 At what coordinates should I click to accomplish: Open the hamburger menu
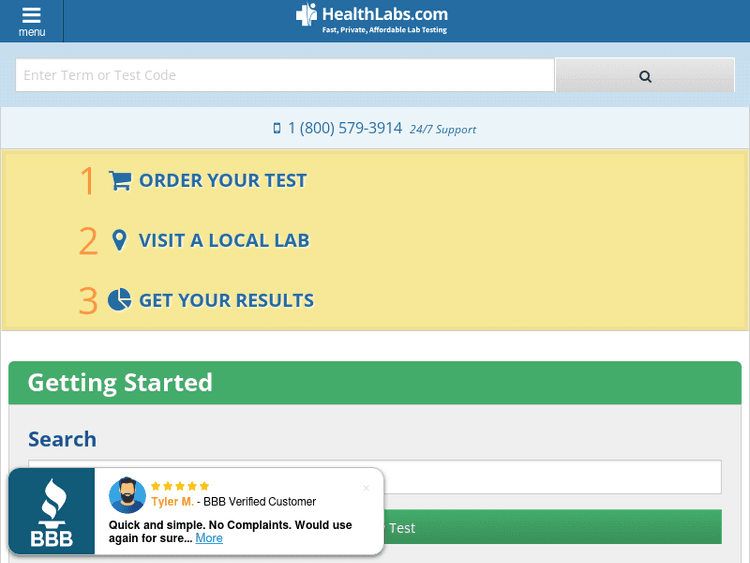[x=32, y=22]
